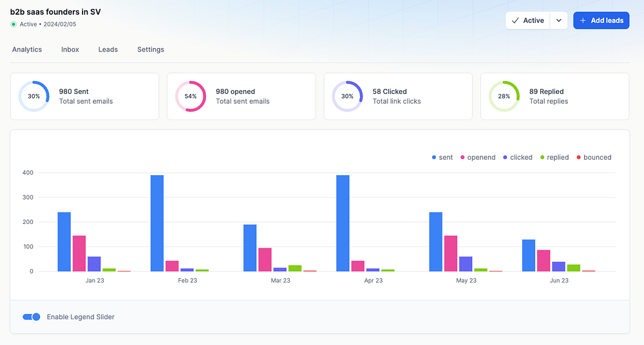Click the green Active status dot icon
The width and height of the screenshot is (644, 345).
(14, 24)
